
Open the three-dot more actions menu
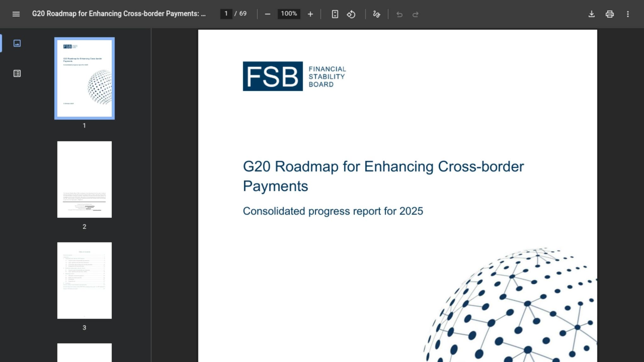coord(628,14)
